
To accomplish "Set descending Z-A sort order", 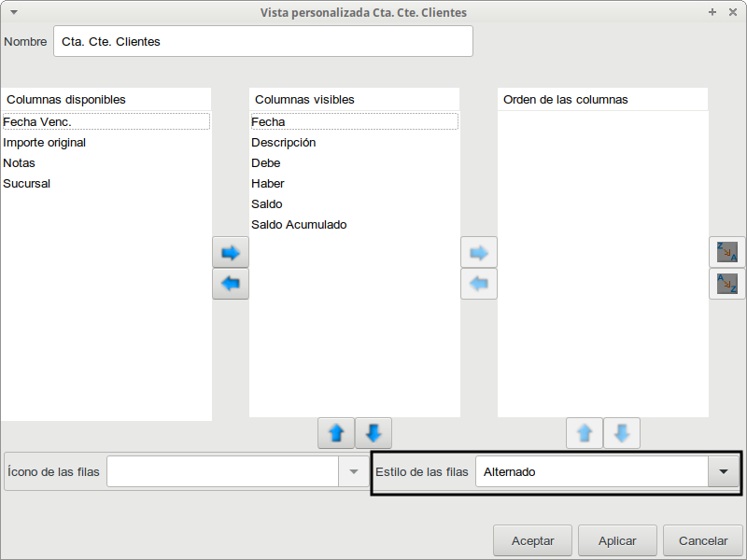I will (x=727, y=252).
